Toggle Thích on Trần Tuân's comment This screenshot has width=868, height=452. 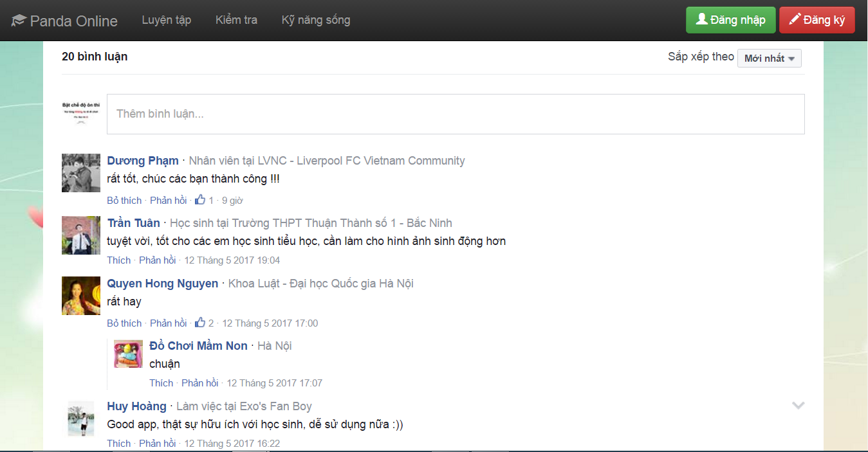tap(118, 260)
